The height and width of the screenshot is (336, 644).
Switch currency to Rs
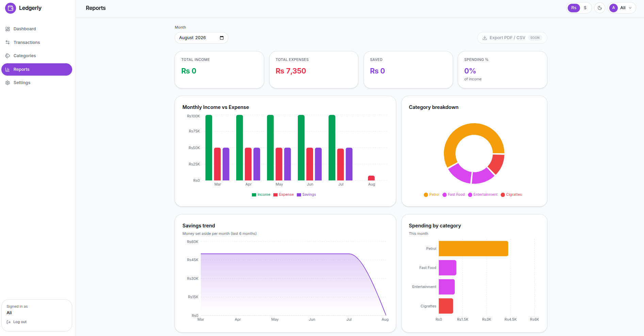click(574, 8)
